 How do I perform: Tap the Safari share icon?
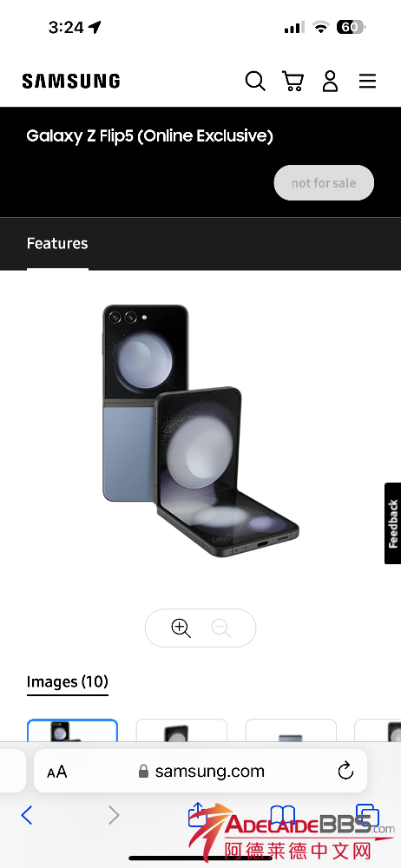[198, 814]
